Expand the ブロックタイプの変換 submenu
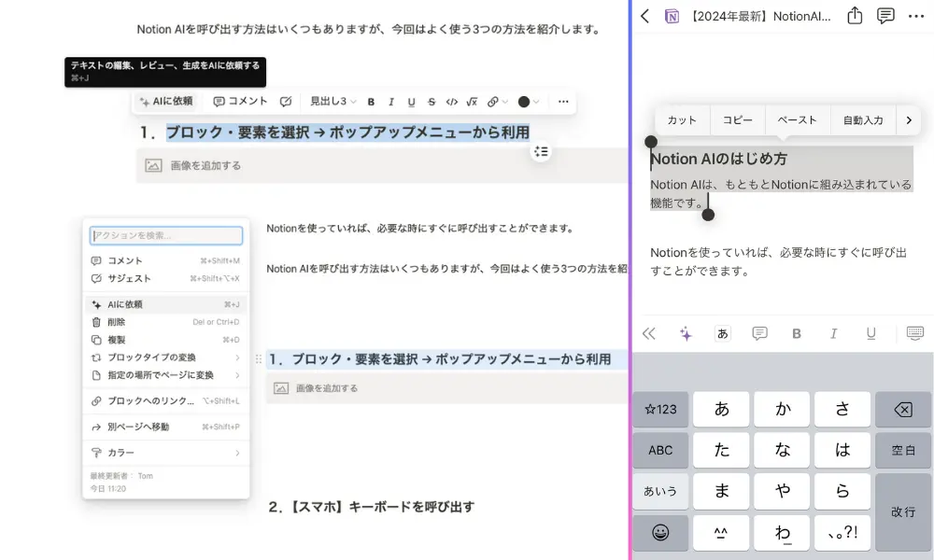Screen dimensions: 934x560 coord(165,357)
